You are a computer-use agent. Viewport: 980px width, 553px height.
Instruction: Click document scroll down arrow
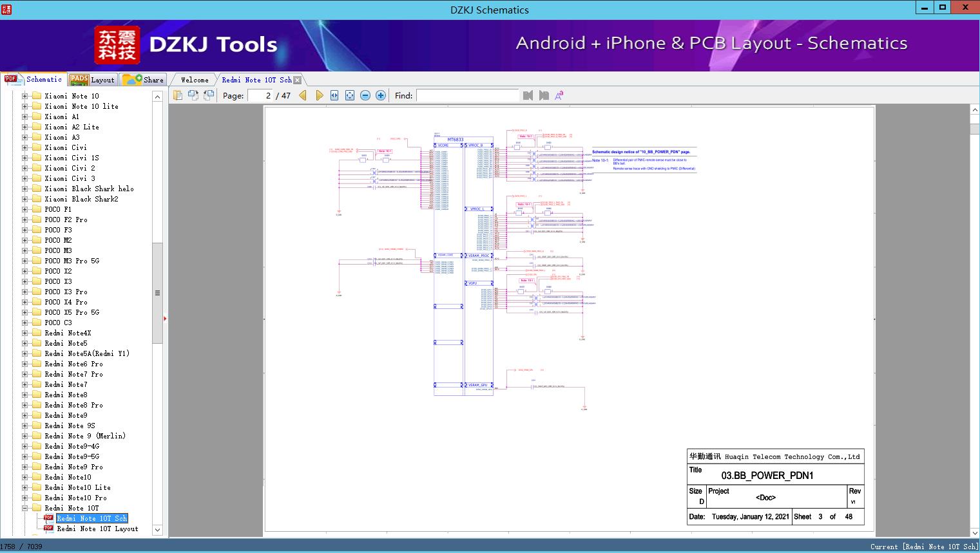tap(975, 532)
